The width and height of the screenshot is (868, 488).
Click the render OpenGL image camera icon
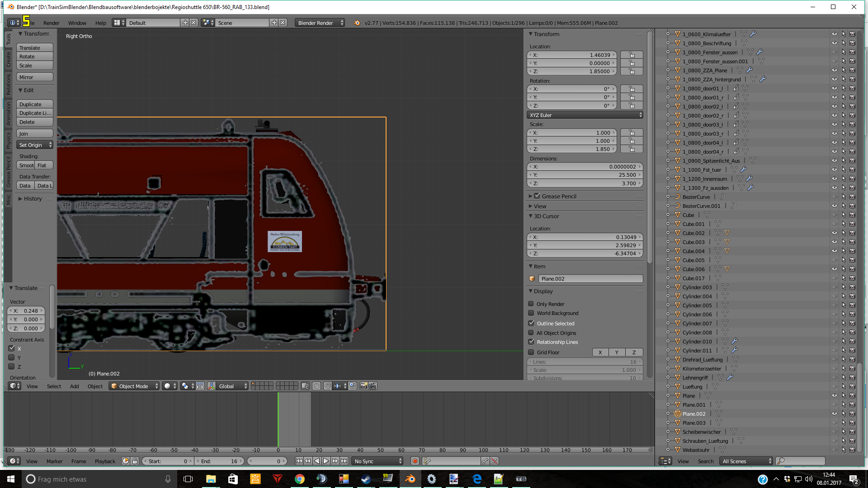click(x=363, y=386)
